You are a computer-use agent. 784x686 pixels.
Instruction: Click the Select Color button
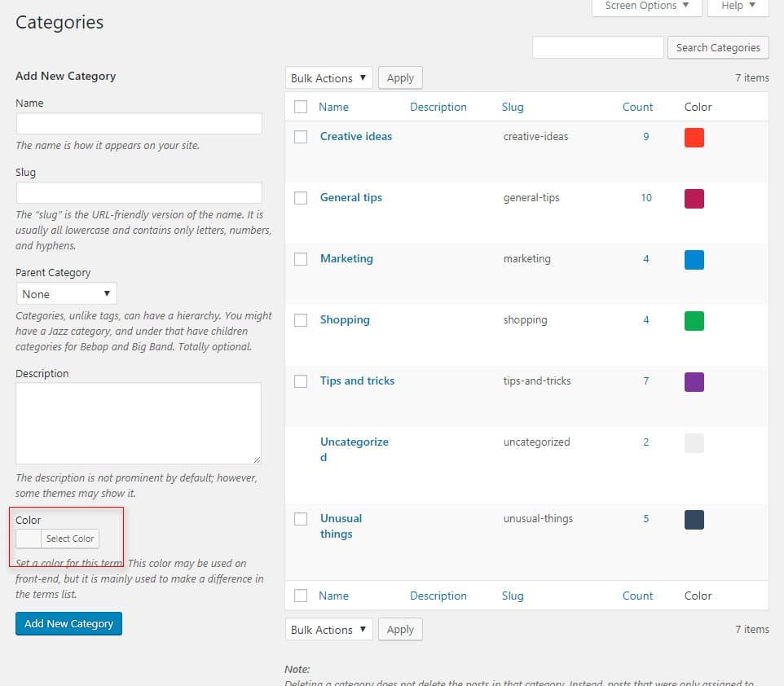(x=70, y=539)
